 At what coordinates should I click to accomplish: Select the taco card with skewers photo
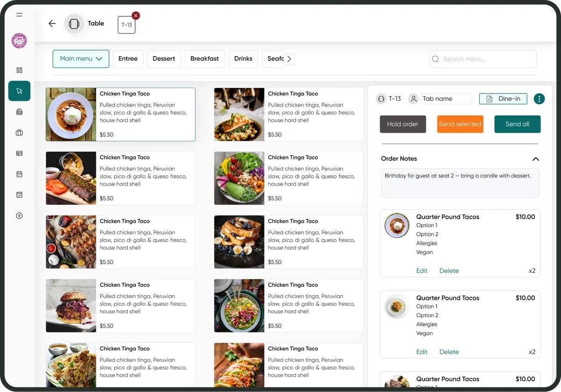coord(121,242)
